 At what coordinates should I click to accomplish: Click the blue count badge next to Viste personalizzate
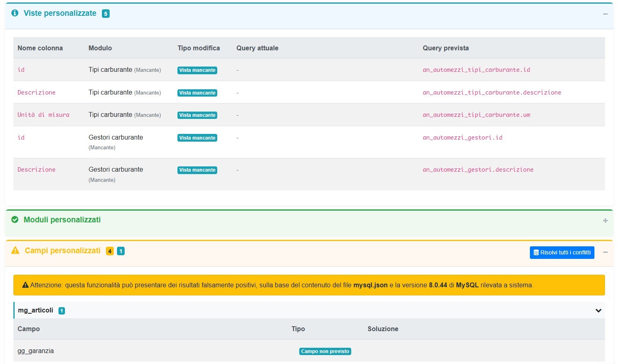[106, 14]
